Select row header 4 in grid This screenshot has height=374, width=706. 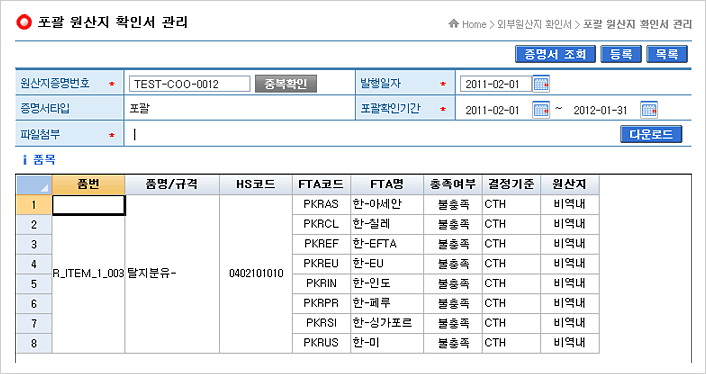(x=34, y=264)
